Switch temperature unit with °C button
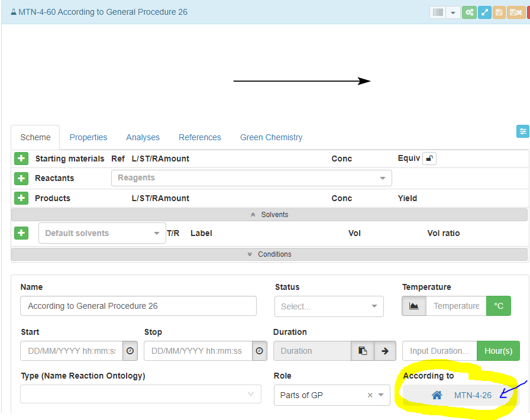Viewport: 530px width, 420px height. [499, 306]
